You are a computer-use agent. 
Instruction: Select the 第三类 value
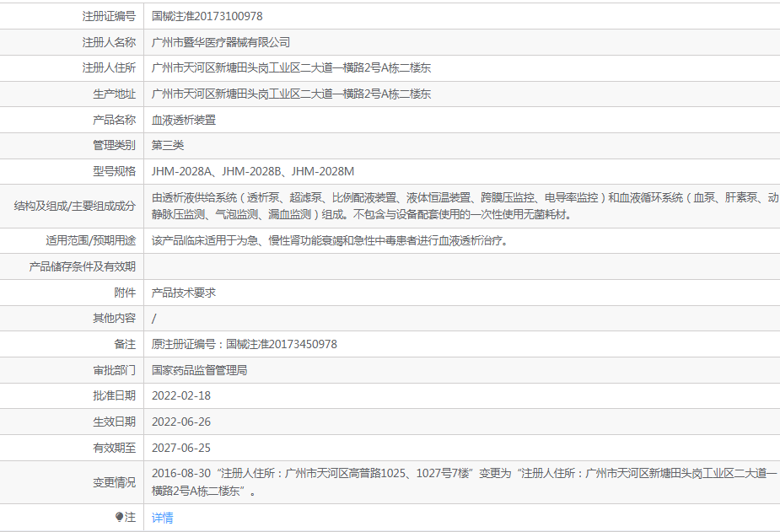pyautogui.click(x=168, y=145)
